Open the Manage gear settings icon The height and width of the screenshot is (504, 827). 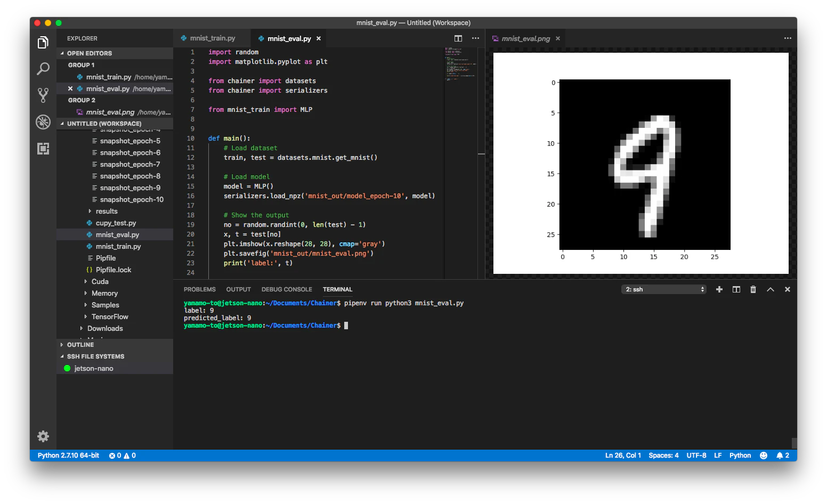point(43,436)
